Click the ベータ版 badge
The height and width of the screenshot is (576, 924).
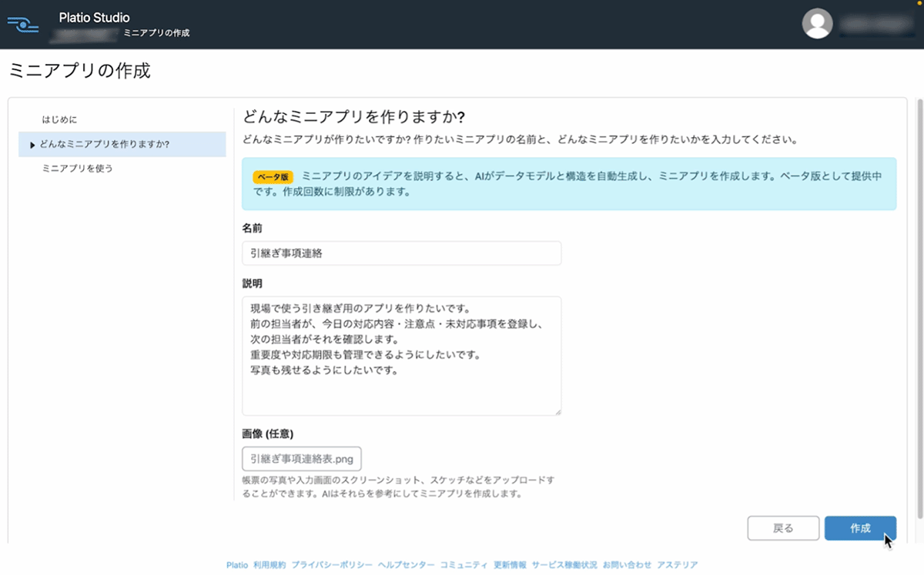coord(273,176)
